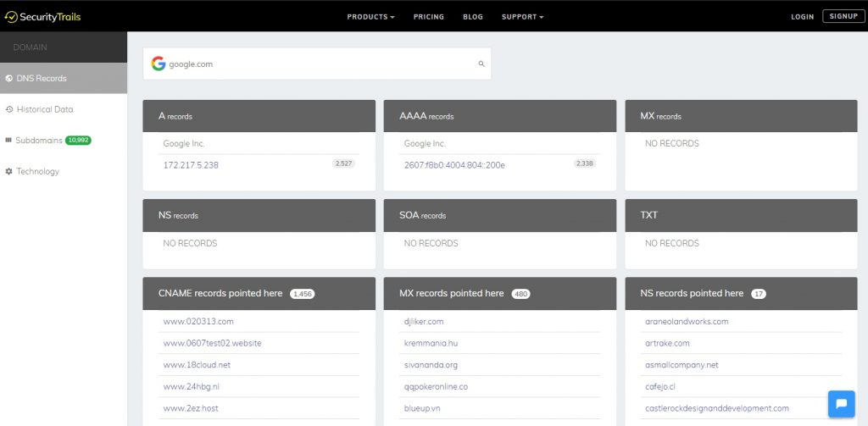Click the A records card header
Screen dimensions: 868x426
pyautogui.click(x=259, y=116)
